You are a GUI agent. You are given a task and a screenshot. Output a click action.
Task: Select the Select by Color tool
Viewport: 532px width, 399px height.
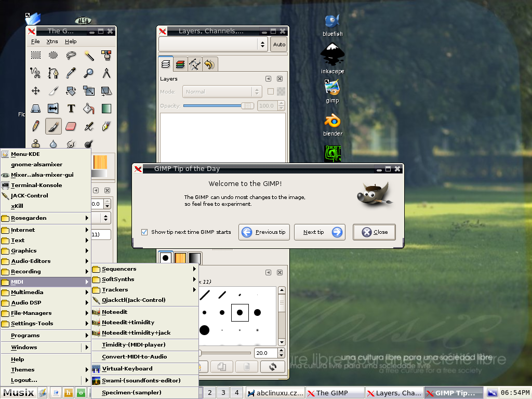point(107,55)
